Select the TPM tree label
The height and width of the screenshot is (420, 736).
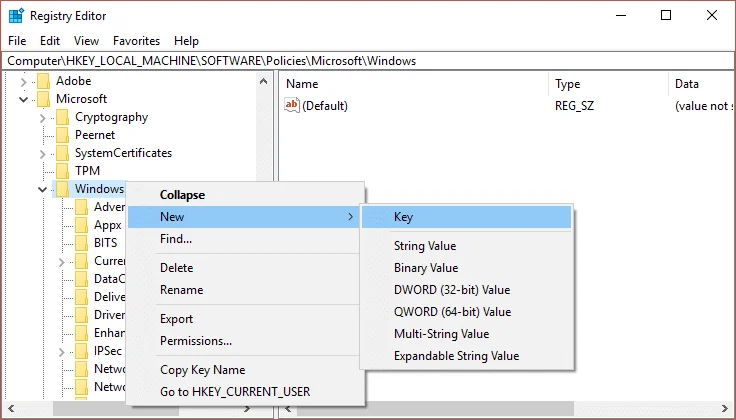[87, 171]
